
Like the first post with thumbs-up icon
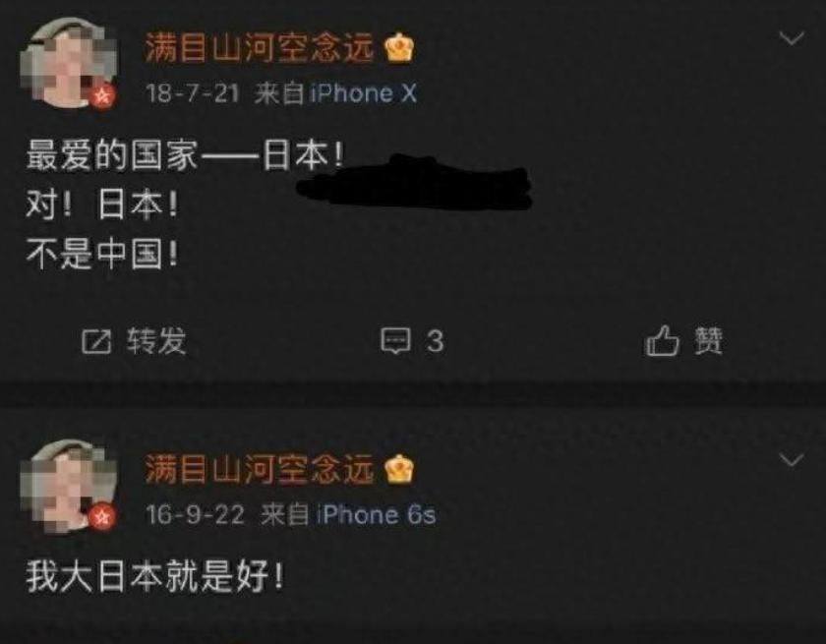click(662, 340)
